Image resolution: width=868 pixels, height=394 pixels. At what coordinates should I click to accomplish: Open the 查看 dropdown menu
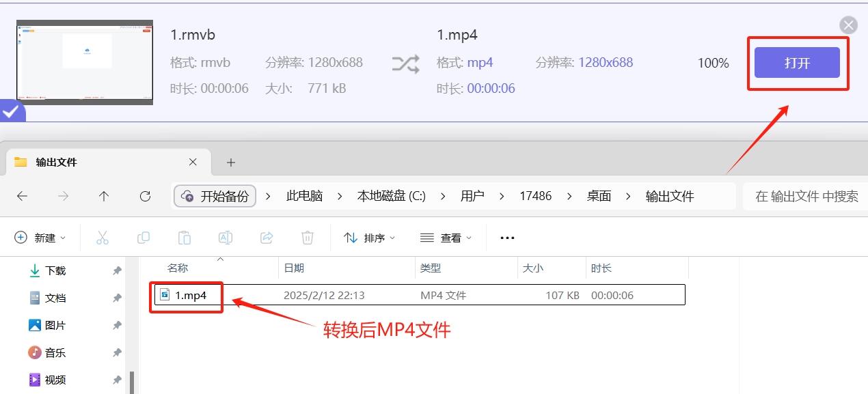pos(447,237)
